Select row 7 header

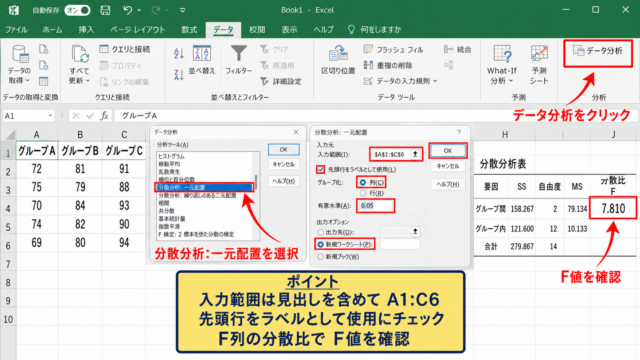[8, 264]
